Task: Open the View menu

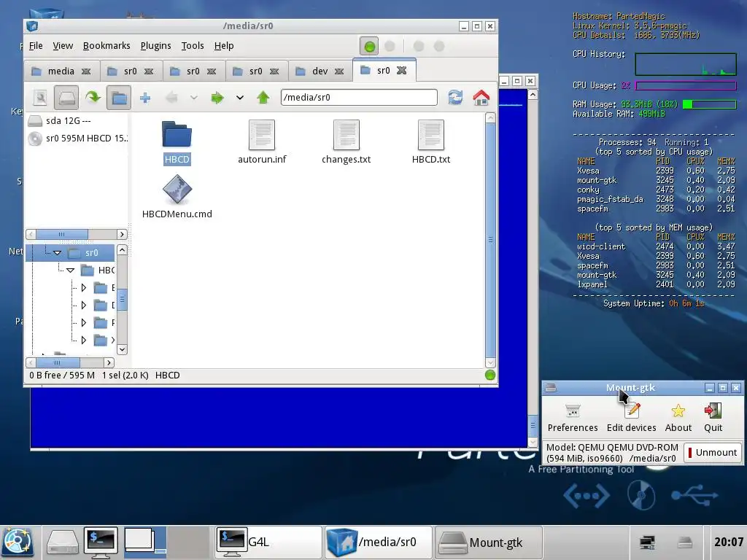Action: pos(63,46)
